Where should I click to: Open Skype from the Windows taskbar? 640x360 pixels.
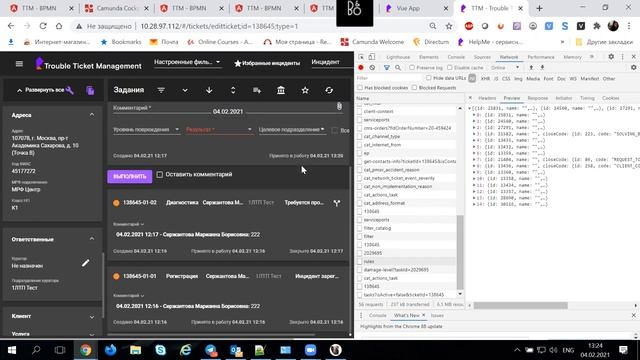[x=161, y=350]
